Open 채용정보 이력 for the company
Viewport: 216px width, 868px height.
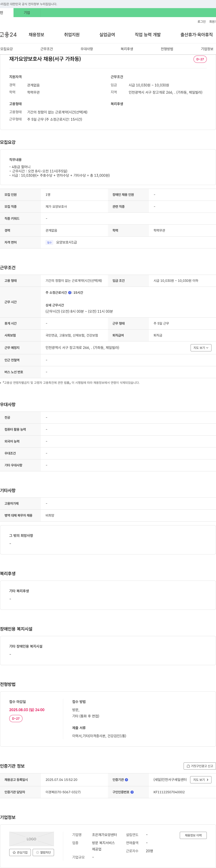tap(193, 835)
